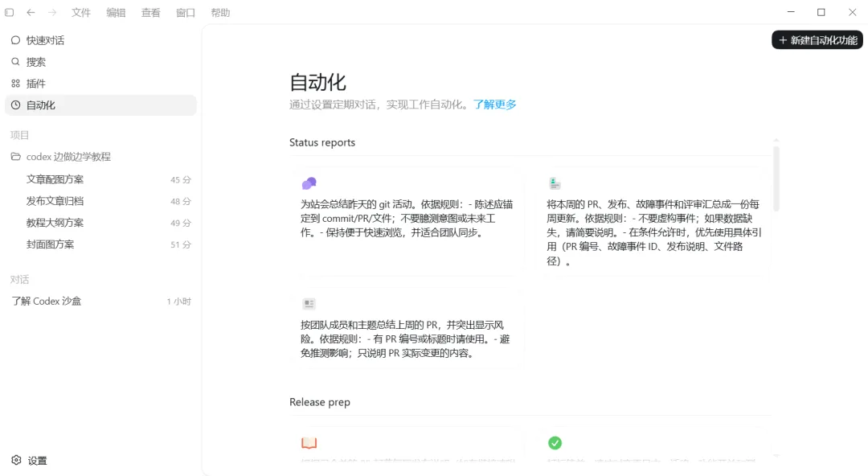Start a 快速对话 from the sidebar
The image size is (868, 476).
point(100,40)
